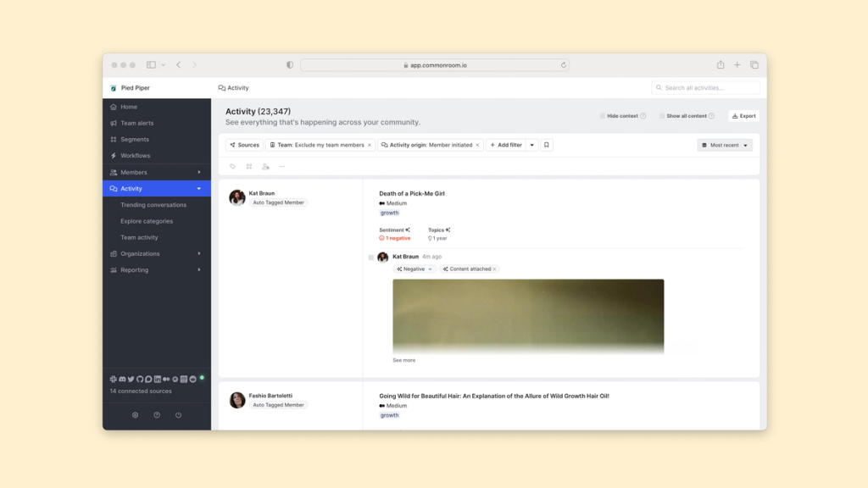Select the checkbox next to Kat Braun's post
This screenshot has width=868, height=488.
coord(371,257)
